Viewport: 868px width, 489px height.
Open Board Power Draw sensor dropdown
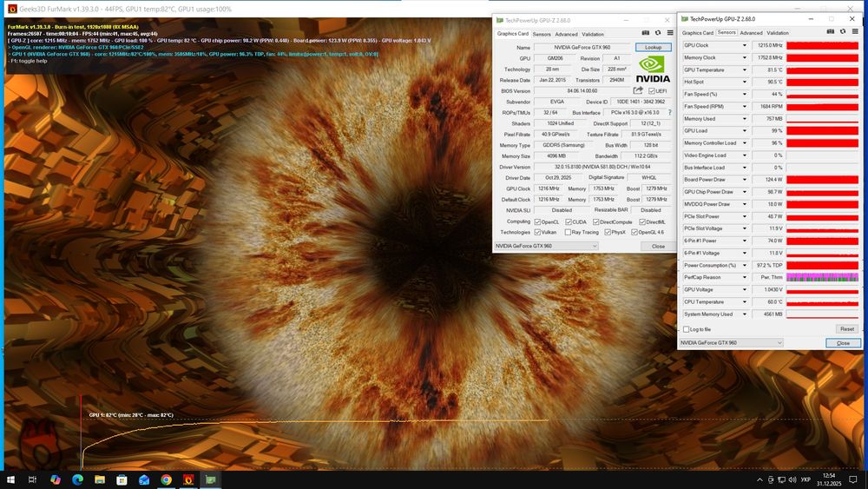click(x=744, y=180)
